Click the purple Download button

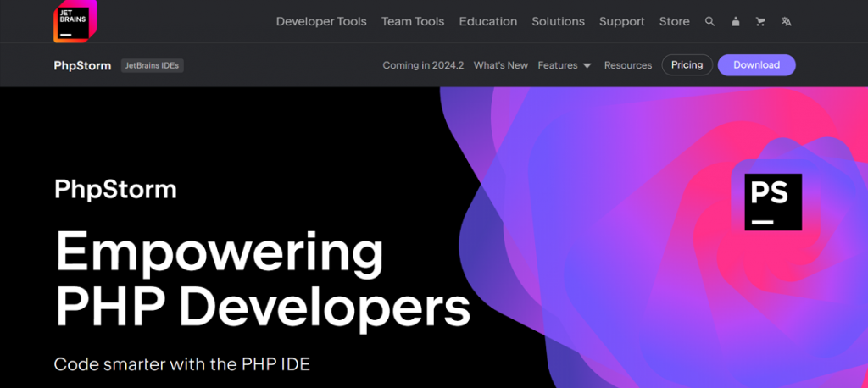(x=756, y=64)
